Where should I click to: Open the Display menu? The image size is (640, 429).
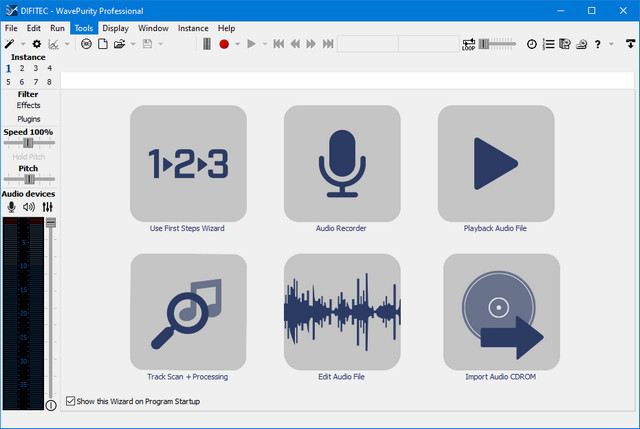tap(115, 28)
